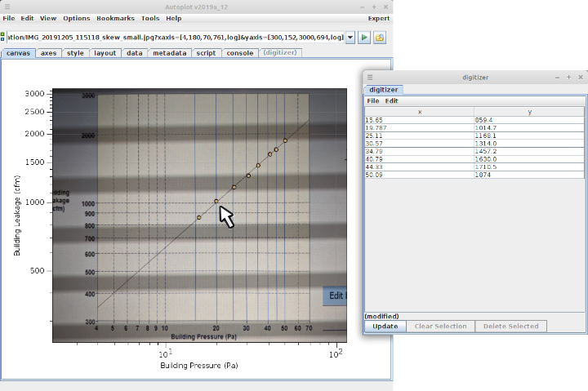This screenshot has width=588, height=391.
Task: Open Edit menu in digitizer window
Action: click(x=391, y=101)
